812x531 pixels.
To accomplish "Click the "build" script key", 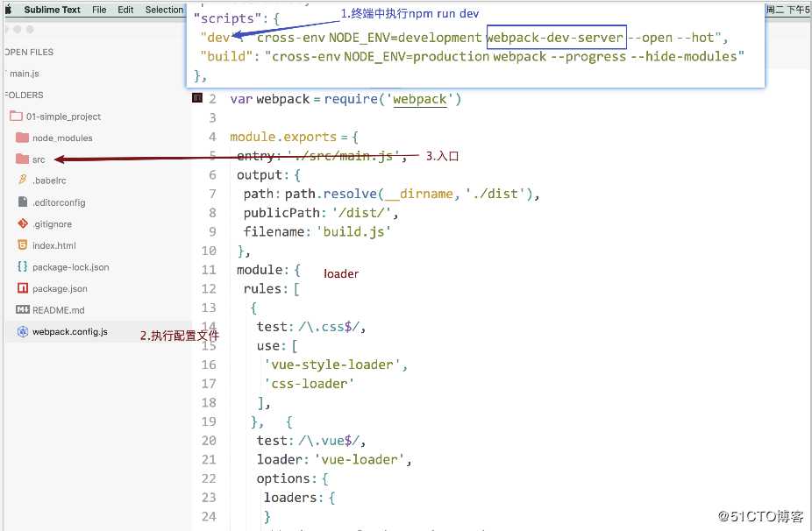I will click(x=225, y=56).
